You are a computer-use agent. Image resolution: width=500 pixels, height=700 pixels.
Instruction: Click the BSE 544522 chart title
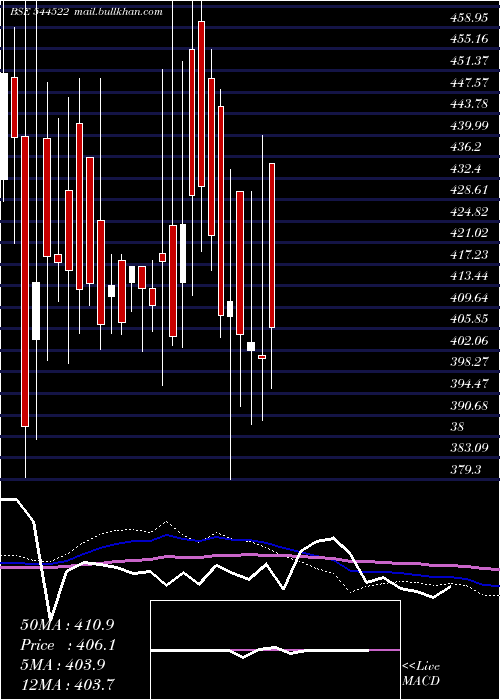pyautogui.click(x=39, y=12)
